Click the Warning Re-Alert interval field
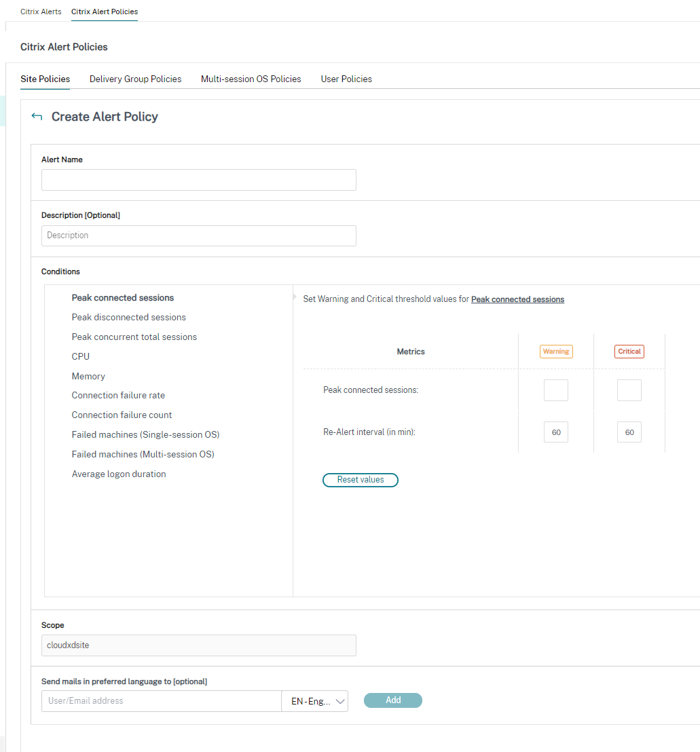The image size is (700, 752). (x=555, y=432)
